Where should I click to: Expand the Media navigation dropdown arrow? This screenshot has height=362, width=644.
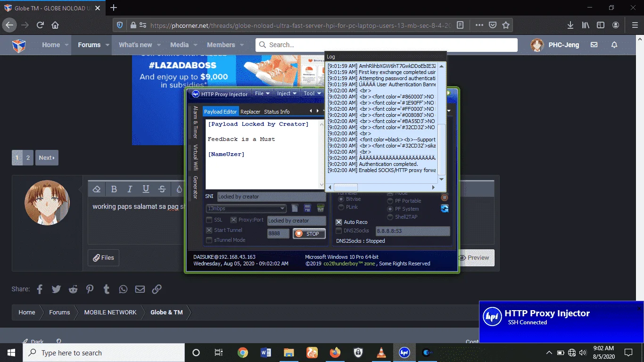196,45
